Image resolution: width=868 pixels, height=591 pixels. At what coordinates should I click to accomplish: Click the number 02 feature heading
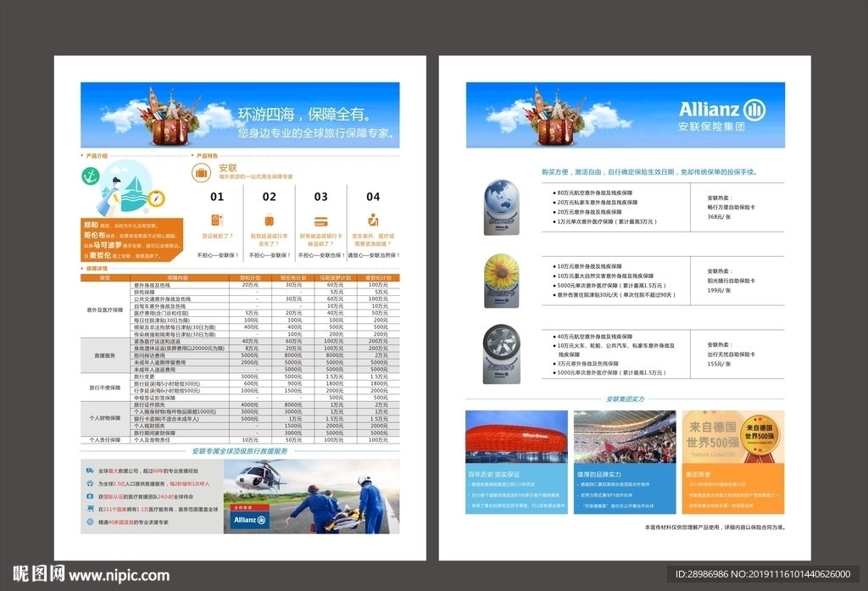click(x=269, y=197)
